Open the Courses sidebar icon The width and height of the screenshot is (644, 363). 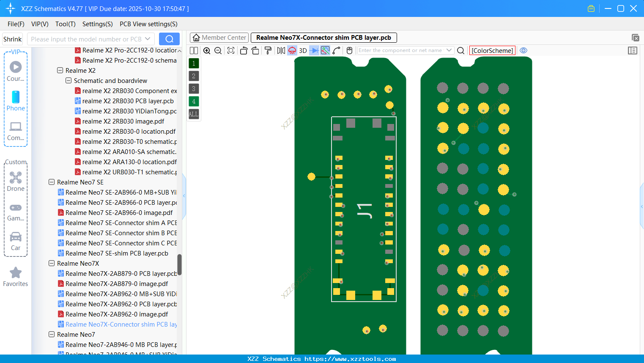(x=16, y=71)
